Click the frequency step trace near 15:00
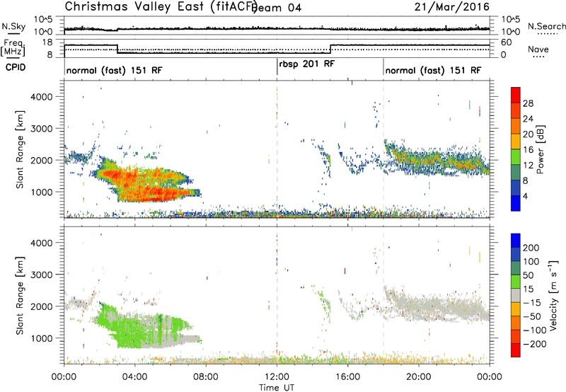Viewport: 566px width, 392px height. (330, 49)
